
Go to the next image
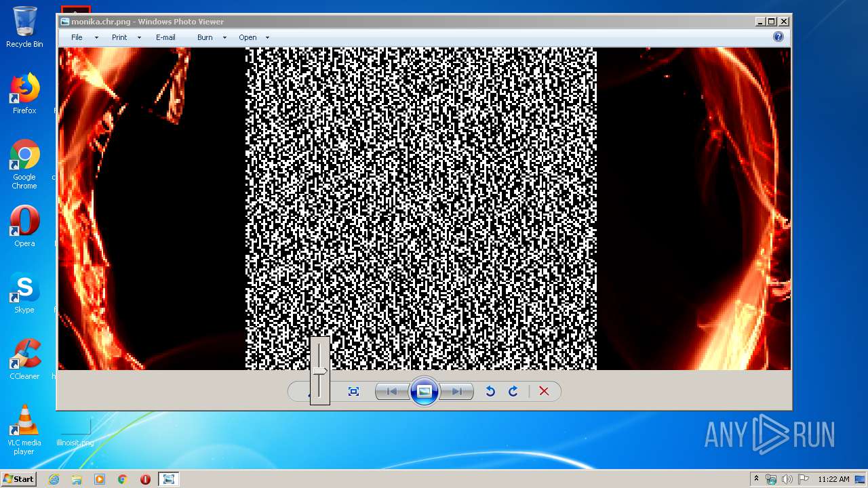456,391
